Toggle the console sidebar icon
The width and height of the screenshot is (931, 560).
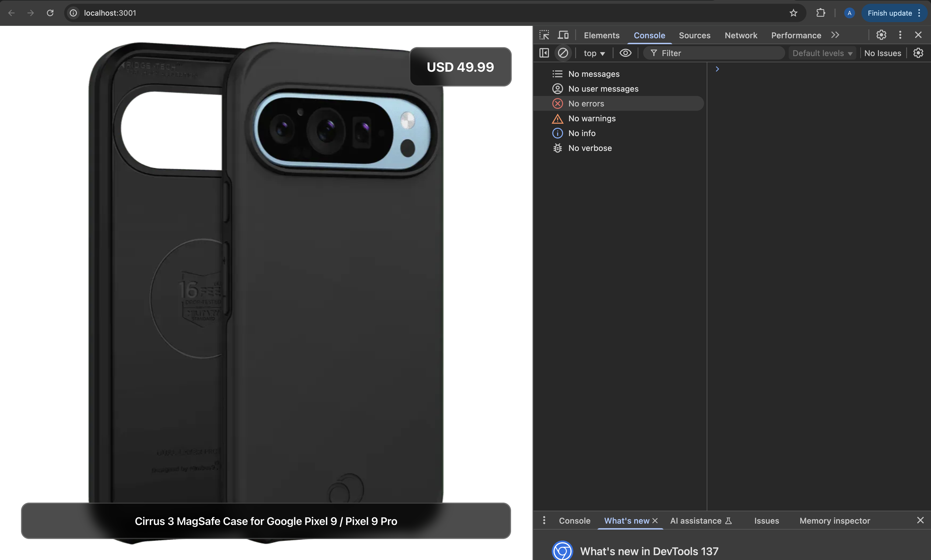544,53
